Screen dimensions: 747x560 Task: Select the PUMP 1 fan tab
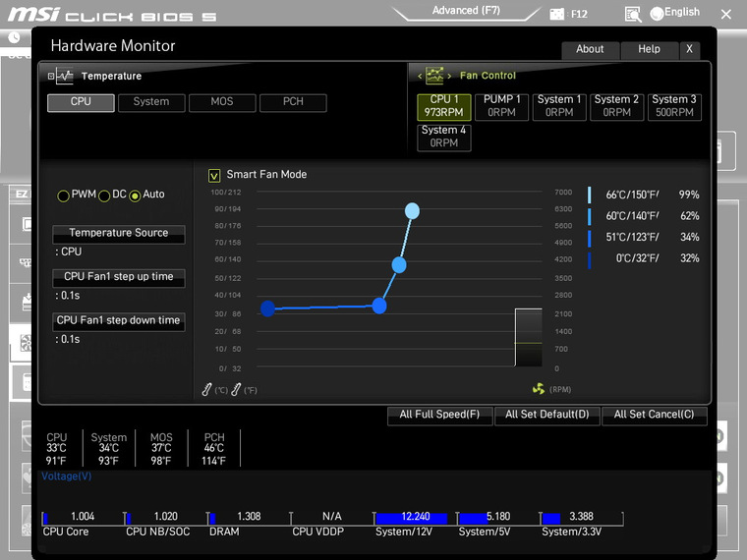tap(501, 106)
